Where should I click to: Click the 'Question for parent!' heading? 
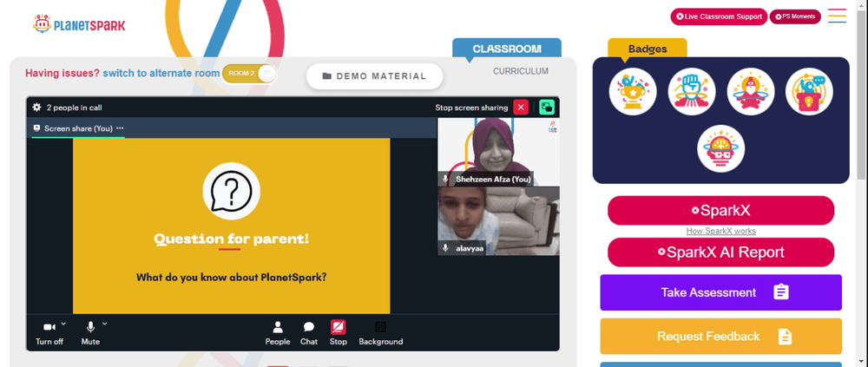pos(232,239)
